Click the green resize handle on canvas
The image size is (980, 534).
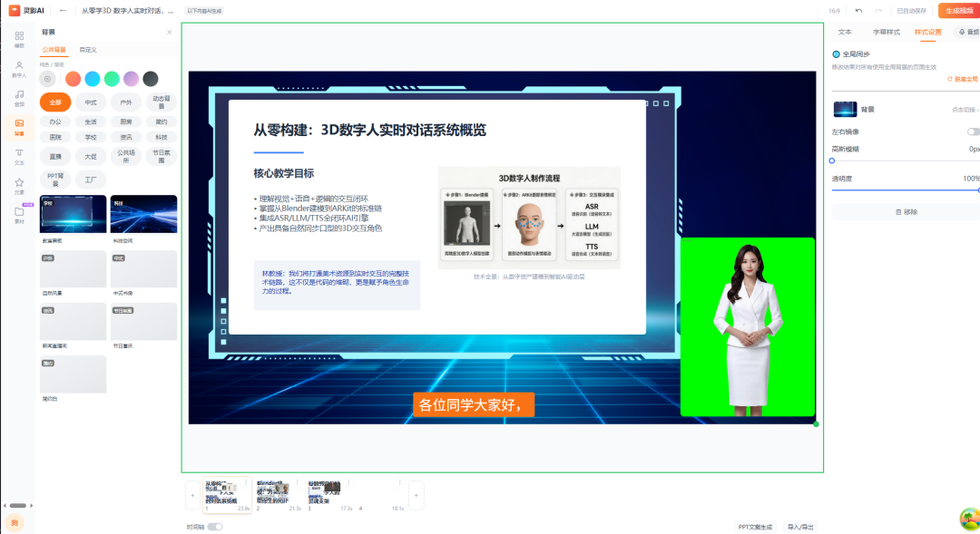(817, 424)
